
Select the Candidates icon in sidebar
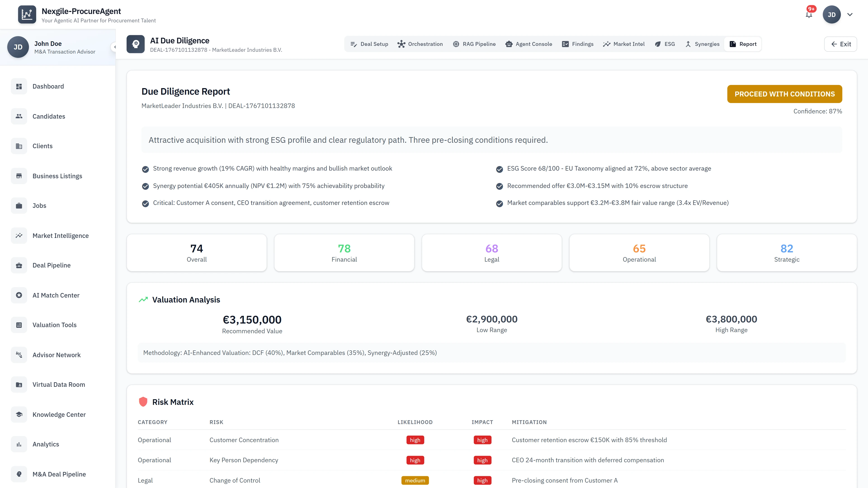(19, 116)
